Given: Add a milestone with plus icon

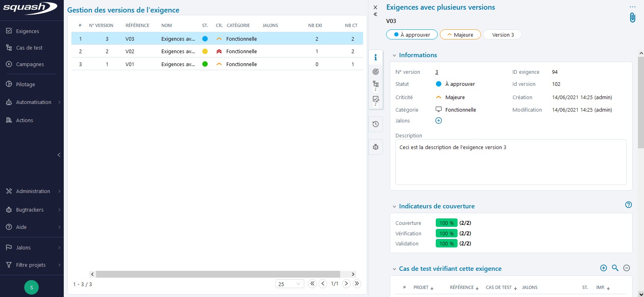Looking at the screenshot, I should (x=439, y=120).
